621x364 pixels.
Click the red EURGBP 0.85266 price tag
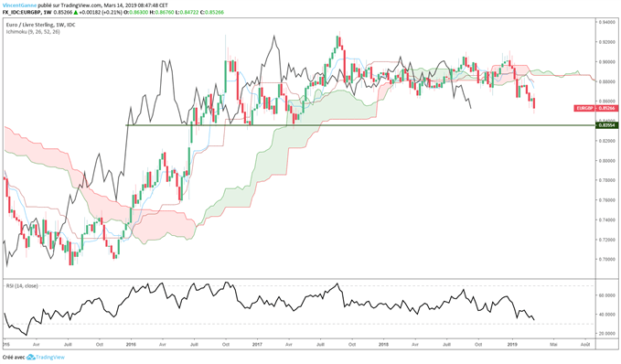pyautogui.click(x=595, y=108)
